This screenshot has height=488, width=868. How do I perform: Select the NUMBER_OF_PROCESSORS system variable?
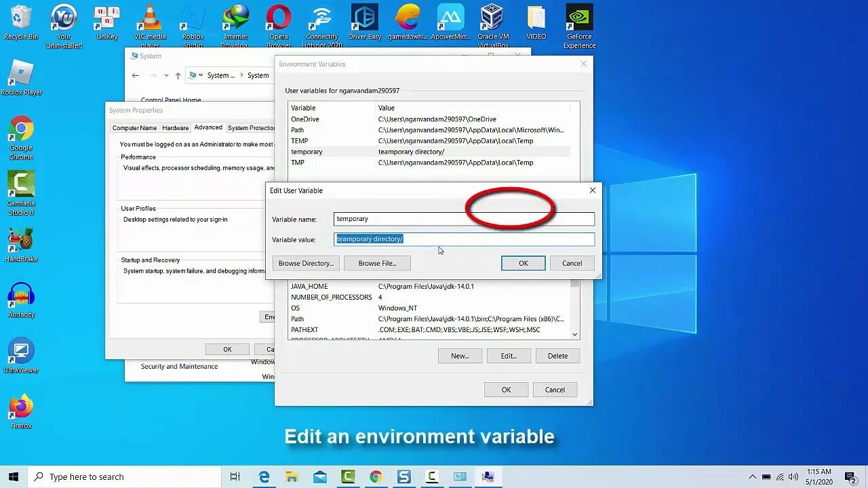430,297
